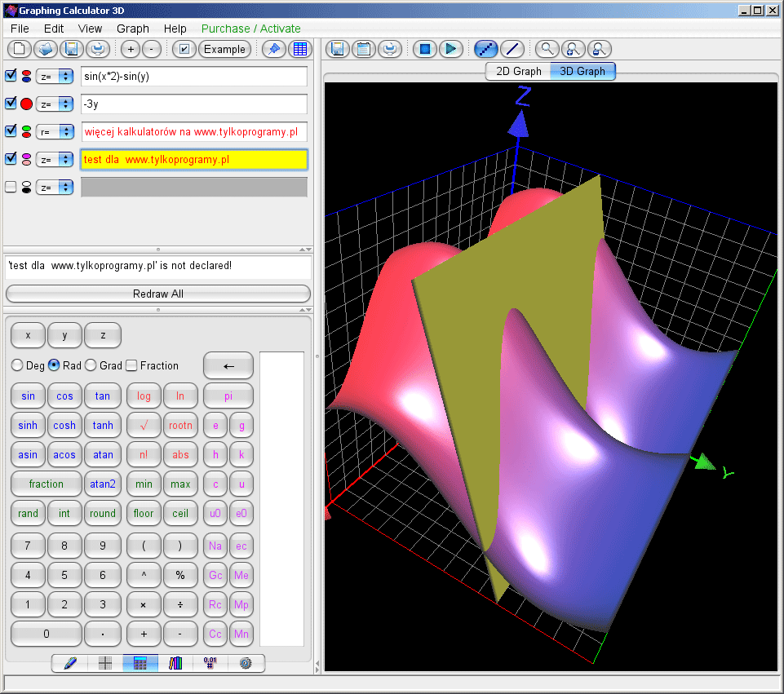The height and width of the screenshot is (694, 784).
Task: Open the table grid icon in the equation toolbar
Action: pos(300,49)
